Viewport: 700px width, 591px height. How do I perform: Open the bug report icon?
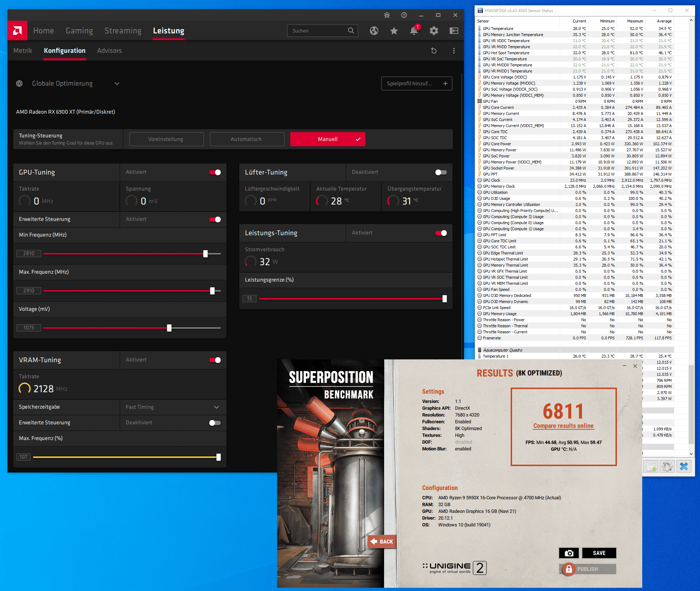click(387, 15)
